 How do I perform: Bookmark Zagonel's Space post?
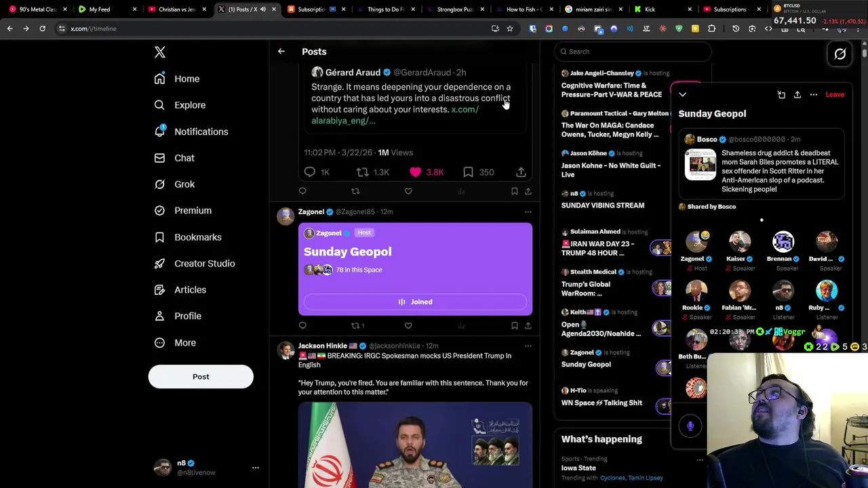(514, 325)
